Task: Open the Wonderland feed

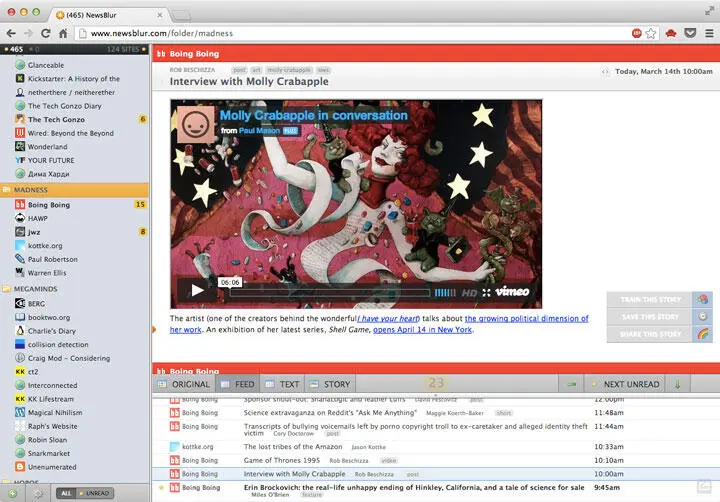Action: coord(74,147)
